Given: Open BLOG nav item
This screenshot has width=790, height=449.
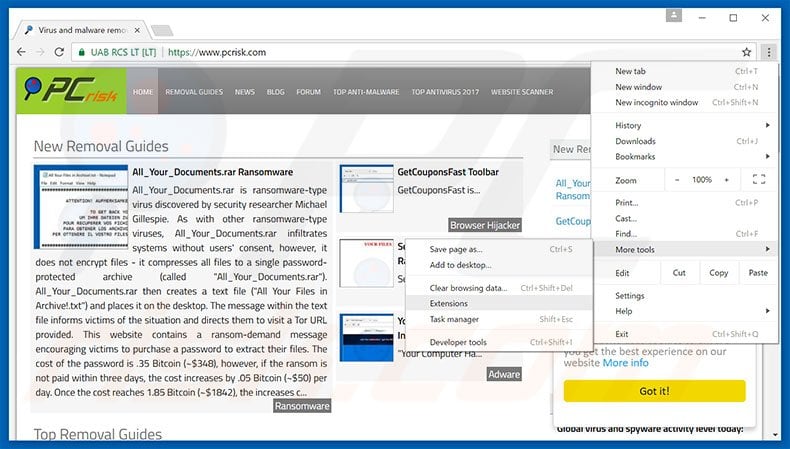Looking at the screenshot, I should (x=276, y=92).
